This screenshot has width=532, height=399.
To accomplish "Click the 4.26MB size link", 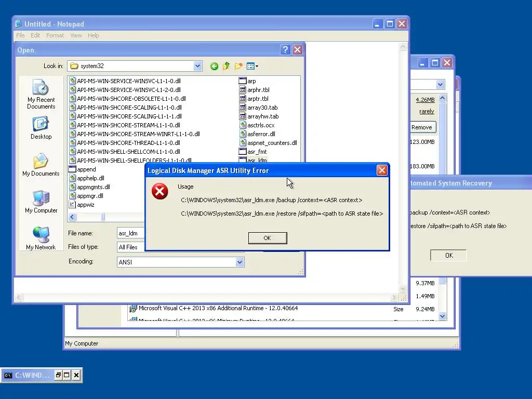I will pyautogui.click(x=425, y=100).
